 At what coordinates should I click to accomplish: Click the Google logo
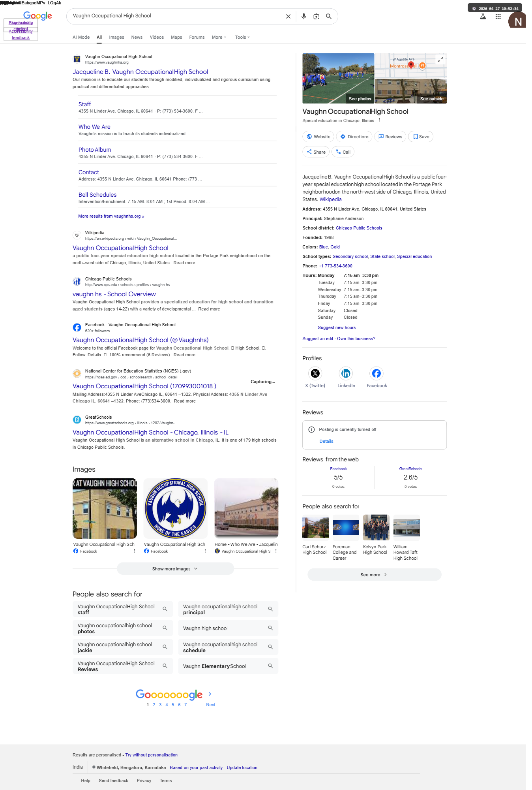(x=37, y=16)
